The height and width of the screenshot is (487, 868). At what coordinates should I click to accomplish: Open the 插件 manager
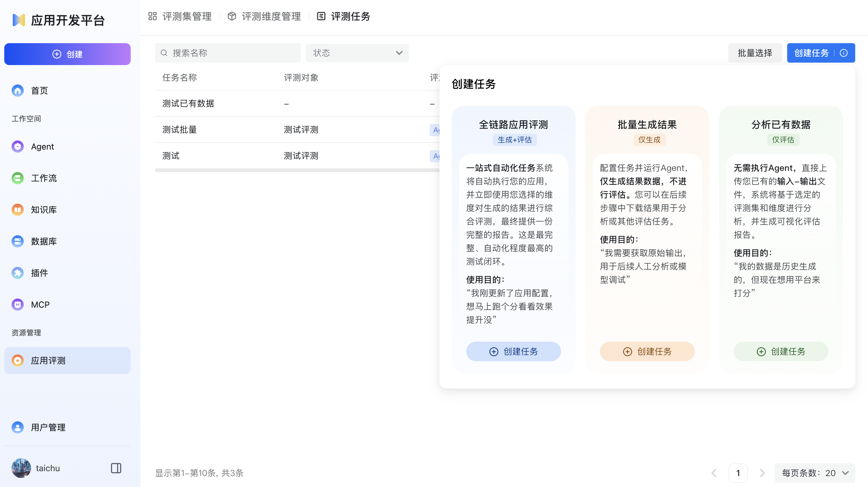pyautogui.click(x=39, y=273)
